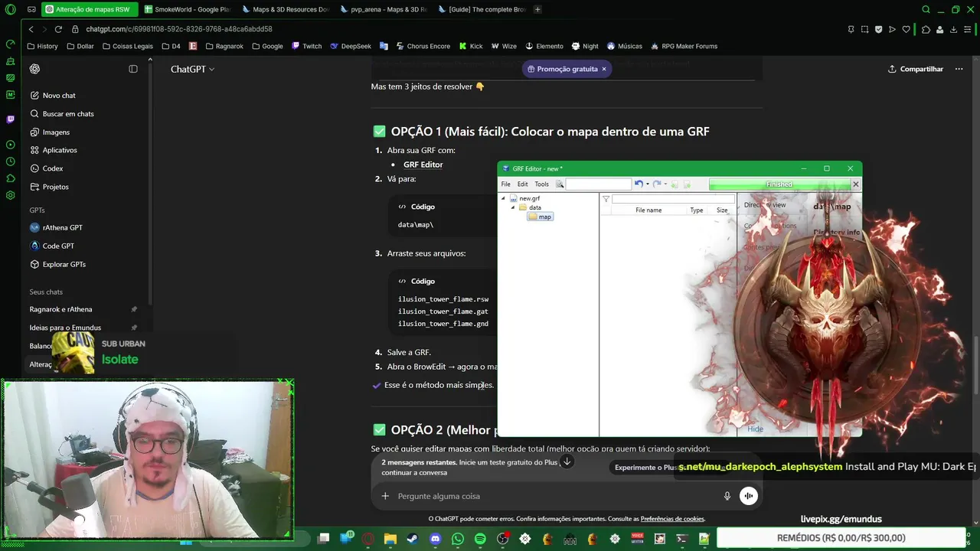The height and width of the screenshot is (551, 980).
Task: Switch to the pvp_arena browser tab
Action: click(383, 9)
